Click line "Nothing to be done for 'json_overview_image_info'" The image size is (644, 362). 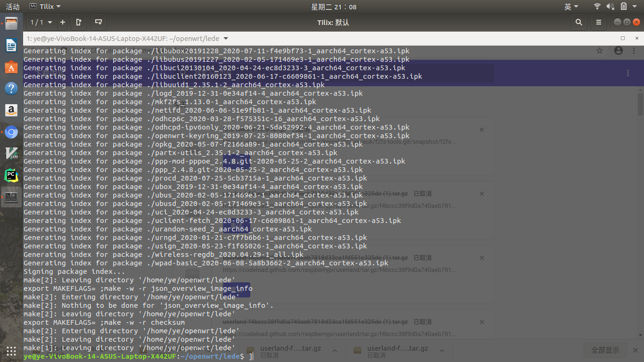(x=149, y=305)
